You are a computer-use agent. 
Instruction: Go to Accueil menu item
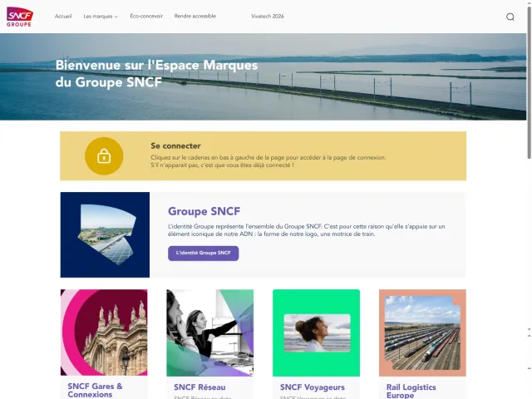63,16
